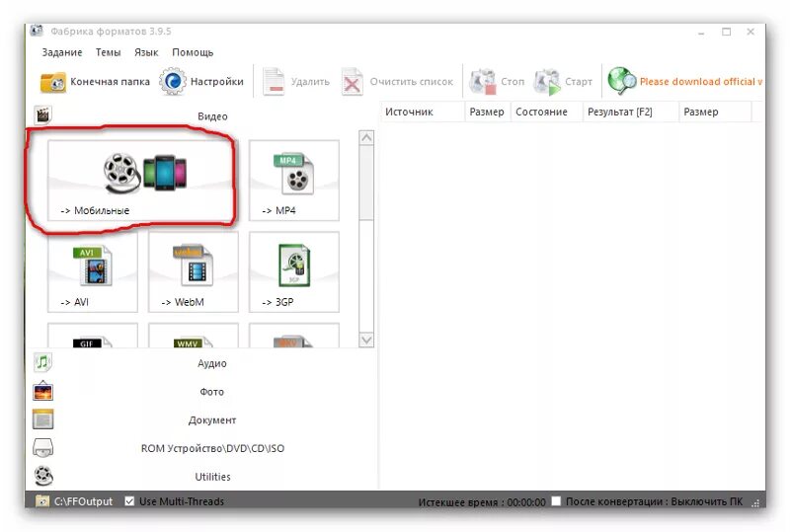Image resolution: width=790 pixels, height=532 pixels.
Task: Click the ROM disc drive icon
Action: point(43,447)
